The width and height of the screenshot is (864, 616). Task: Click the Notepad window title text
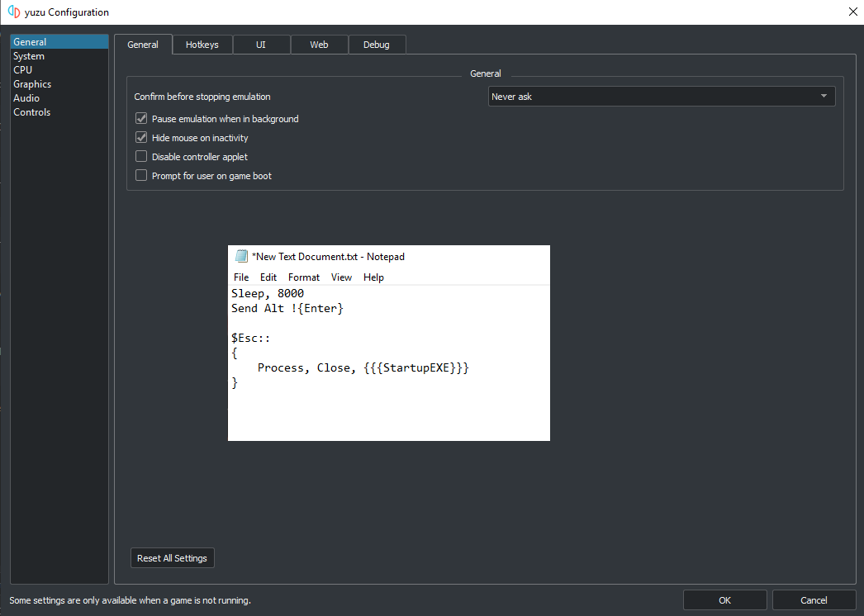tap(329, 256)
